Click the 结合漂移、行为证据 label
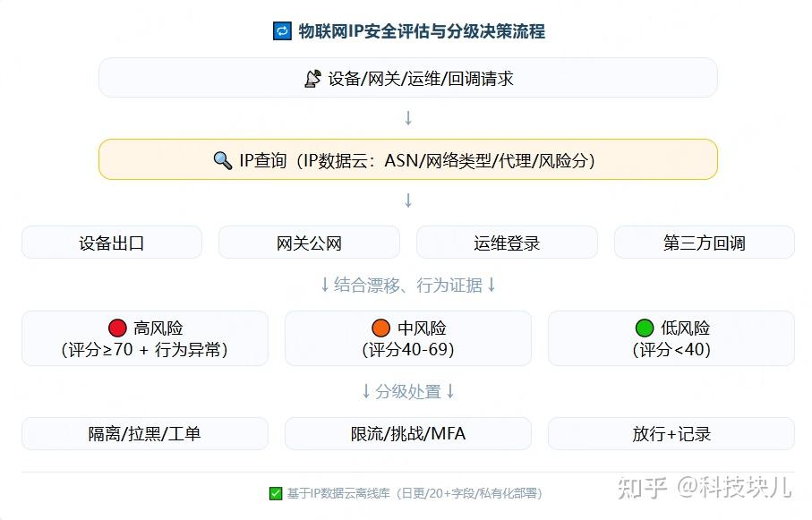The height and width of the screenshot is (520, 812). coord(408,286)
